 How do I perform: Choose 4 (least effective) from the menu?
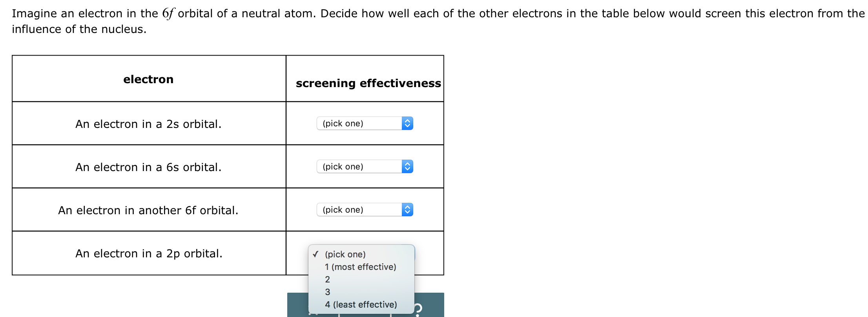click(361, 304)
